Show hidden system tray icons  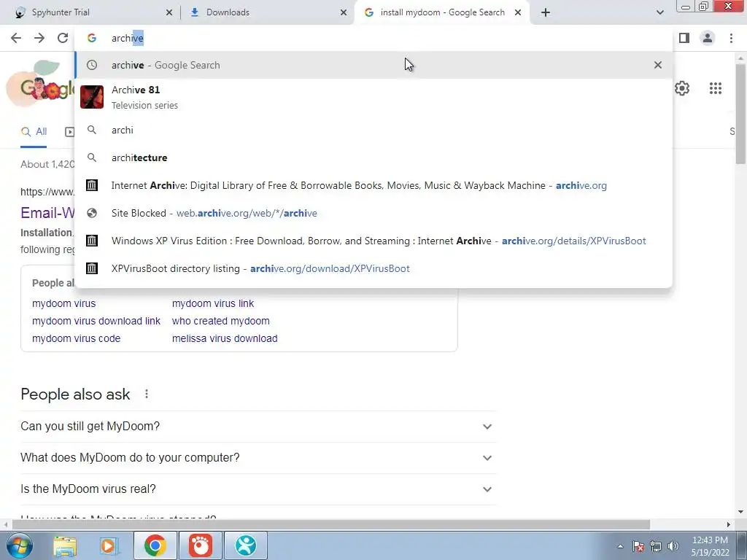click(x=620, y=546)
